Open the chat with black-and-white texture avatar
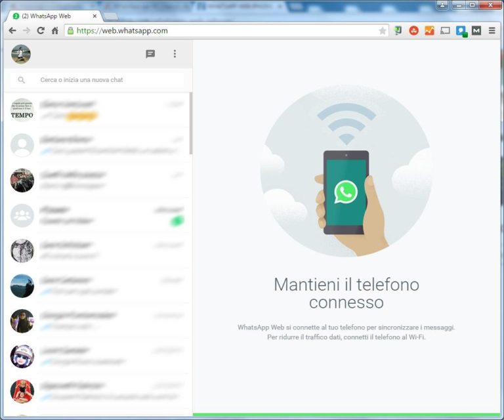Viewport: 504px width, 420px height. pyautogui.click(x=96, y=251)
